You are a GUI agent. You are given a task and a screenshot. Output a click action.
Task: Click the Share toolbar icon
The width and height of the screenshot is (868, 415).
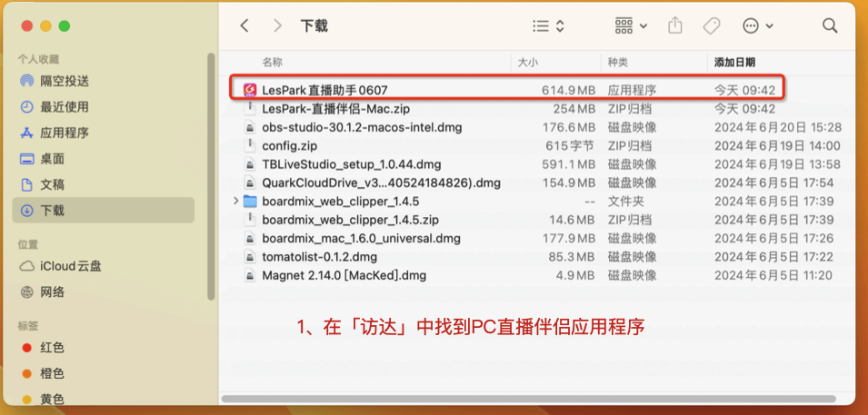(x=674, y=25)
